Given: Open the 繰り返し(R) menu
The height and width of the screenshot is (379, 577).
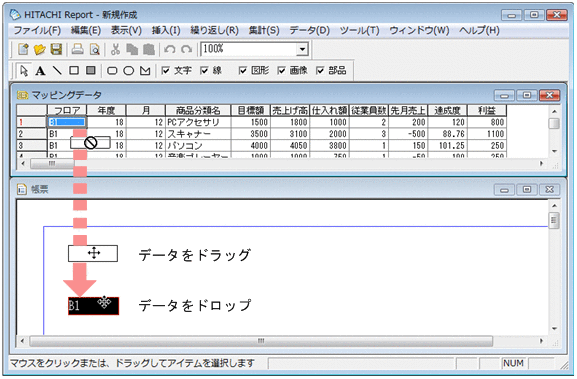Looking at the screenshot, I should pos(215,30).
